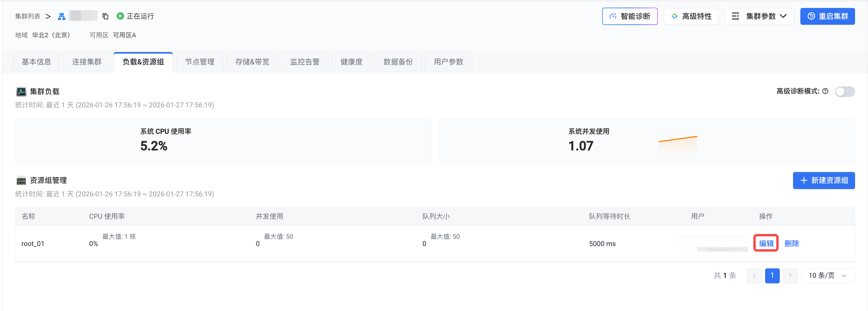868x311 pixels.
Task: Toggle the 高级诊断模式 switch
Action: (844, 91)
